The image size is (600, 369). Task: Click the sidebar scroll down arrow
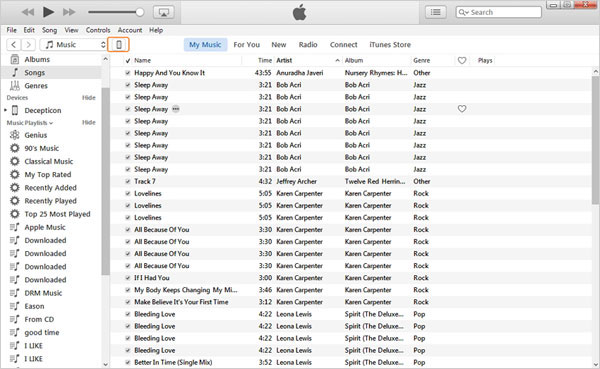[106, 364]
